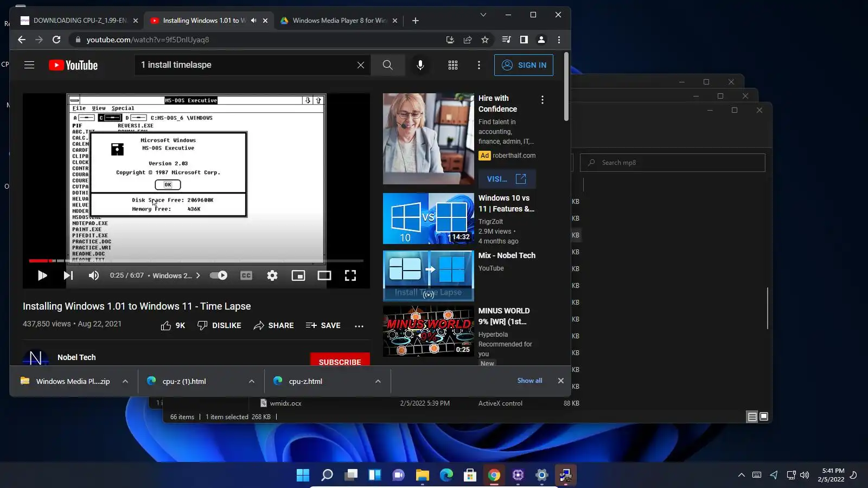This screenshot has width=868, height=488.
Task: Open Windows 10 vs 11 video thumbnail
Action: pos(429,219)
